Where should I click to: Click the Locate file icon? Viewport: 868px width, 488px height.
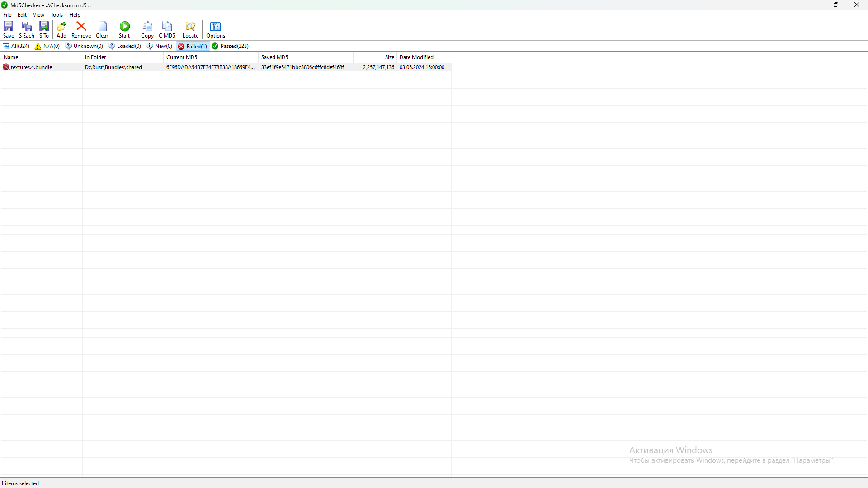pos(190,29)
